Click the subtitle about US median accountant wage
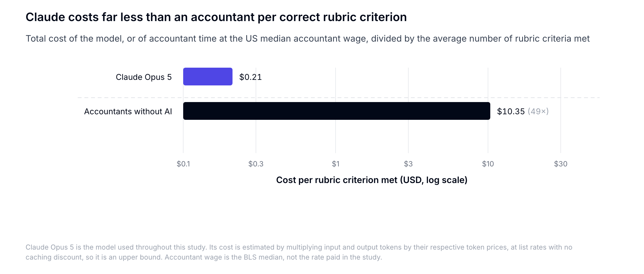 tap(308, 39)
